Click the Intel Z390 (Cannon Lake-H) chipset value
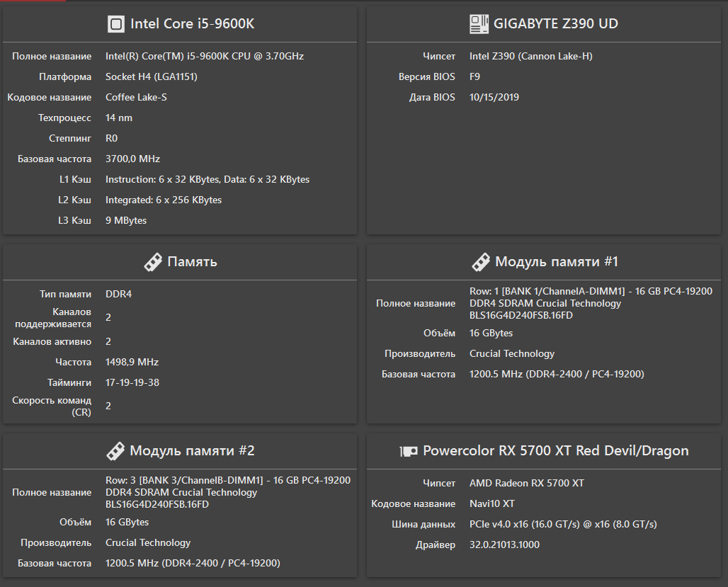Screen dimensions: 728x587 click(530, 56)
